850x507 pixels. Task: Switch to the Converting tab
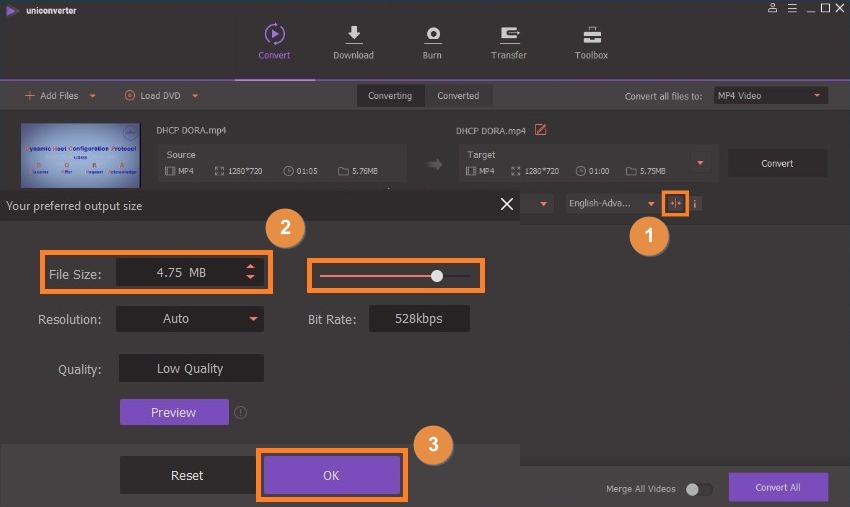[x=390, y=96]
